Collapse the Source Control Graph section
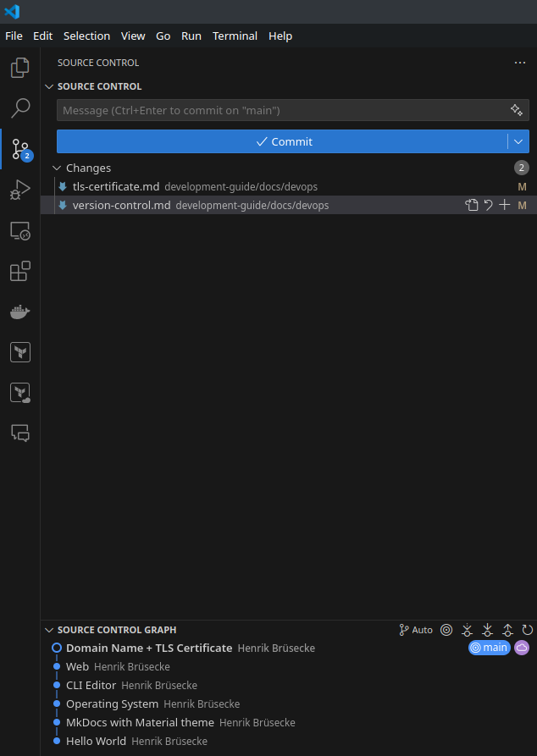This screenshot has width=537, height=756. coord(49,630)
